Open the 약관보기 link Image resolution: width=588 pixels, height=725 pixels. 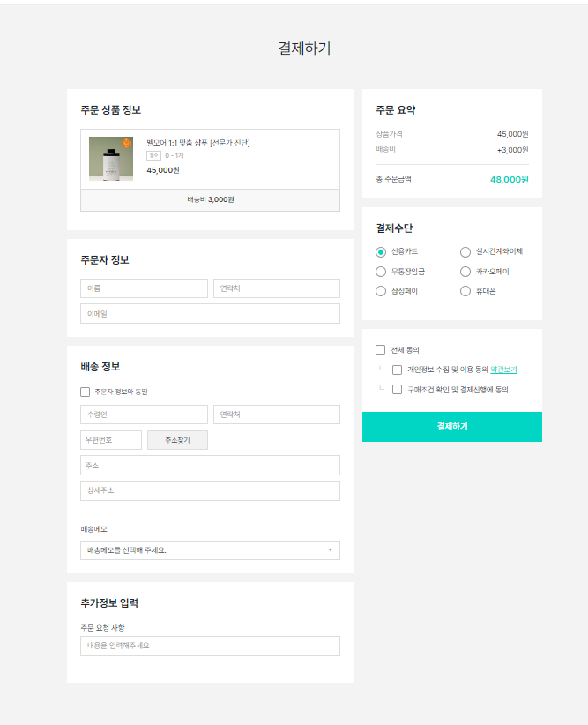(x=503, y=370)
